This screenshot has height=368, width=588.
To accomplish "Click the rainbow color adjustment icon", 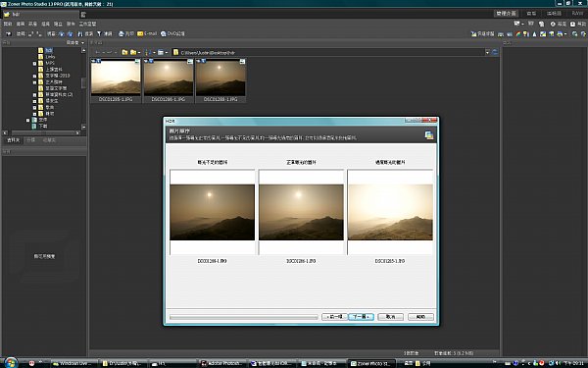I will 517,33.
